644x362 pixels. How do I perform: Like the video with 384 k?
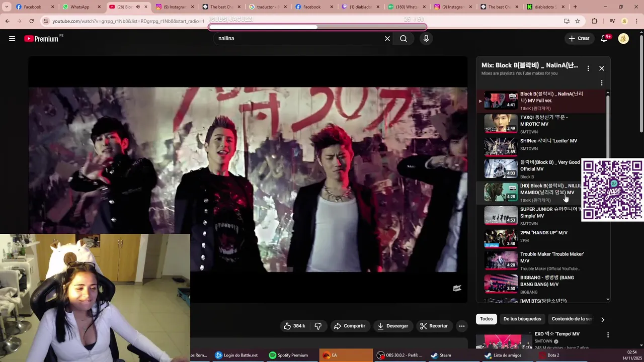click(294, 326)
